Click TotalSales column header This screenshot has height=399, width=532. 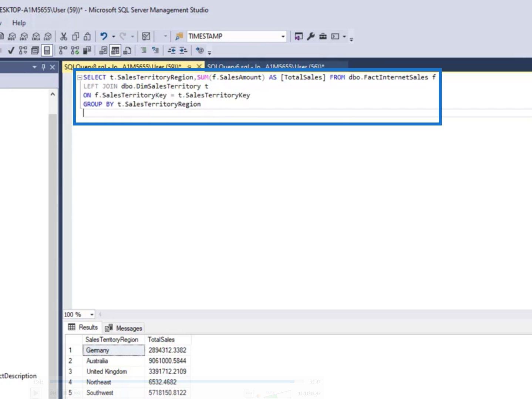tap(168, 339)
